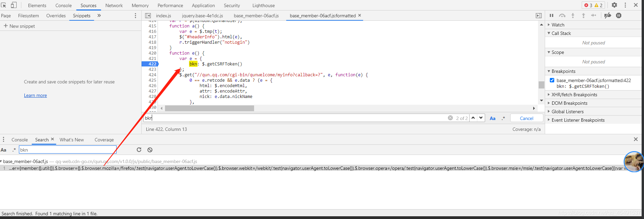Open DevTools settings gear
Image resolution: width=644 pixels, height=219 pixels.
[x=615, y=5]
